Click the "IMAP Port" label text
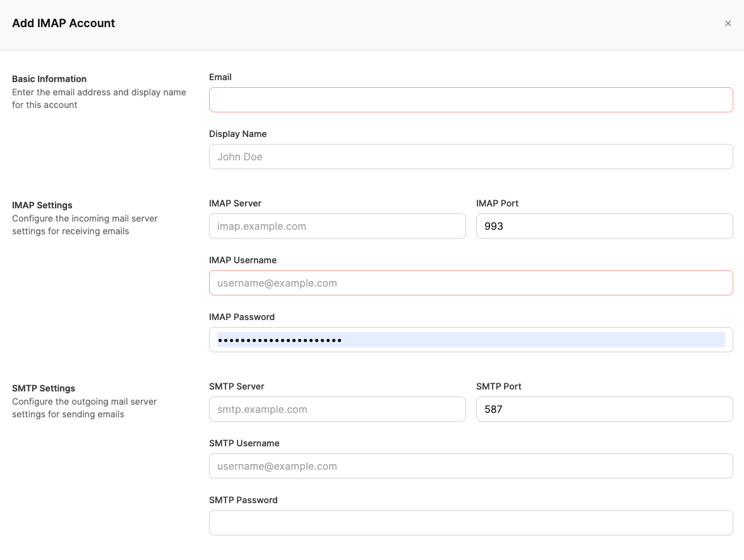Image resolution: width=744 pixels, height=560 pixels. coord(497,203)
